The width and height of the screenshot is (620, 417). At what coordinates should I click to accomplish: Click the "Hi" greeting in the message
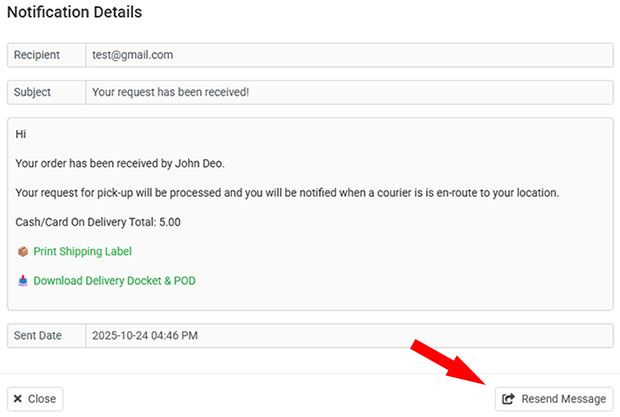click(21, 134)
